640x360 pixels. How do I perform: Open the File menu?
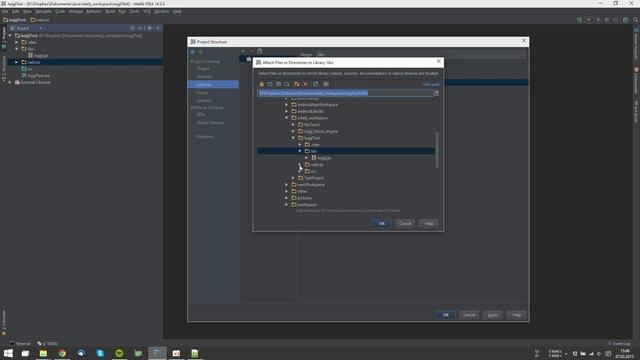(x=5, y=11)
